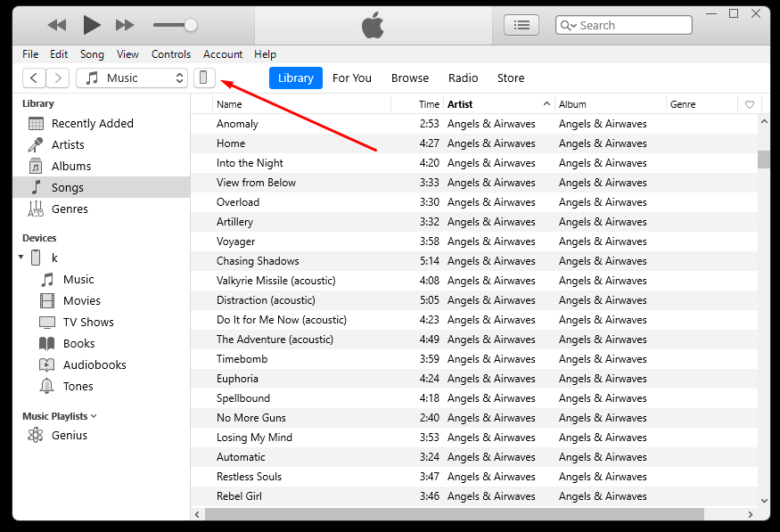Image resolution: width=780 pixels, height=532 pixels.
Task: Select the song Restless Souls
Action: (x=474, y=477)
